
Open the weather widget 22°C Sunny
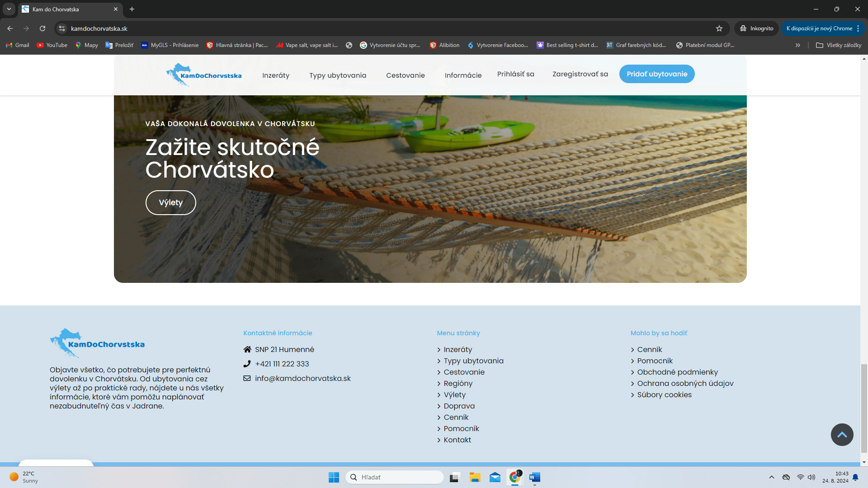[x=24, y=477]
